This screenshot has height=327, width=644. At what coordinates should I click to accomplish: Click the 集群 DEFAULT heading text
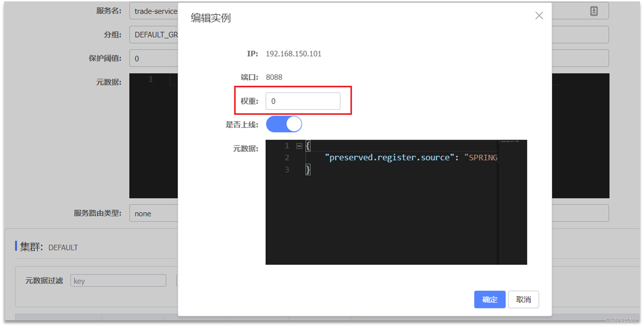click(x=49, y=247)
